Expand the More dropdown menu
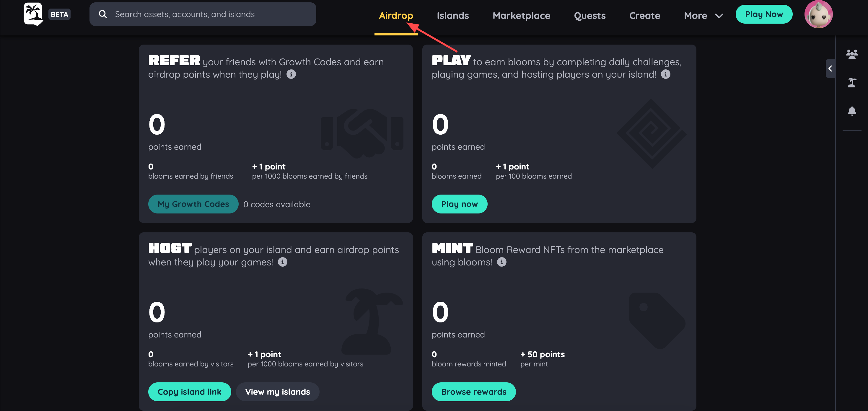 703,15
